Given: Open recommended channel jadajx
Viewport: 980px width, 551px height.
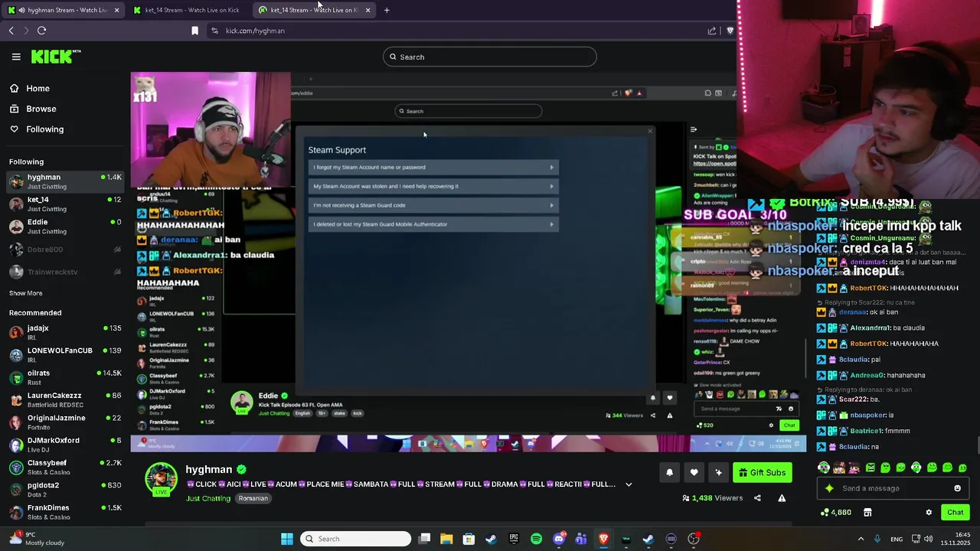Looking at the screenshot, I should pyautogui.click(x=65, y=332).
